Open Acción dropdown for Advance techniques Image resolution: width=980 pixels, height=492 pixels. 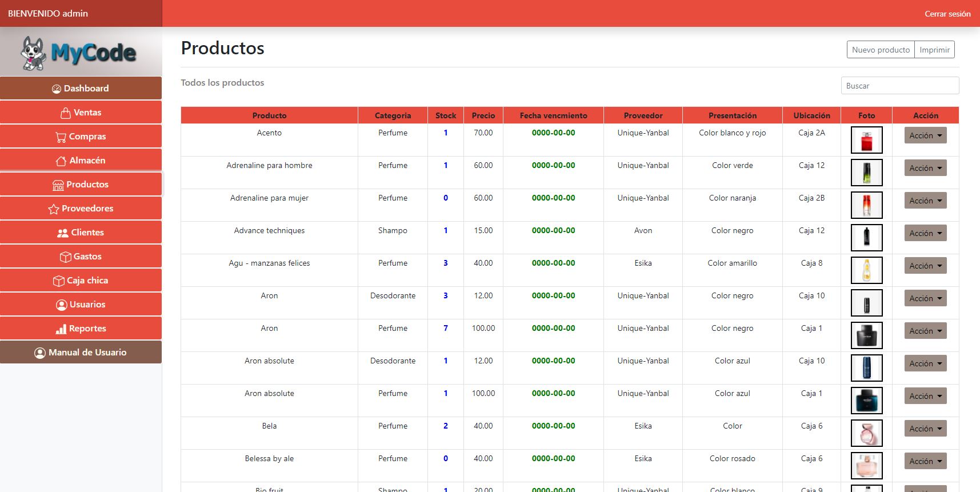coord(925,233)
